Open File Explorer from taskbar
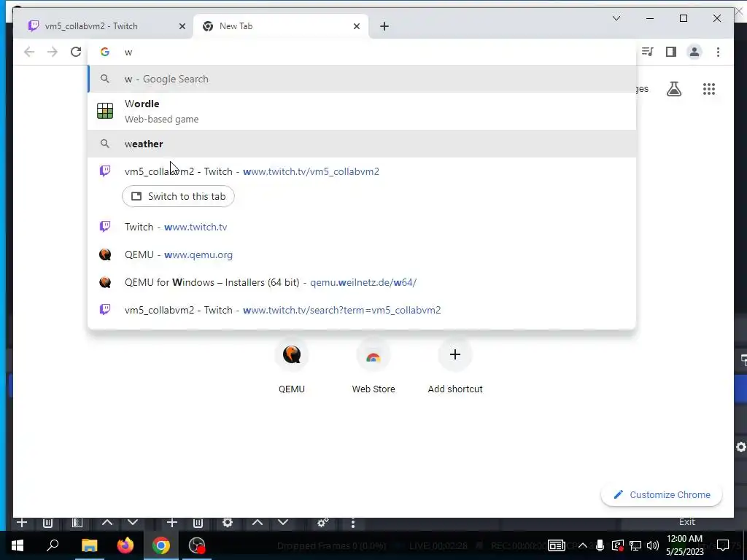Viewport: 747px width, 560px height. pos(89,545)
